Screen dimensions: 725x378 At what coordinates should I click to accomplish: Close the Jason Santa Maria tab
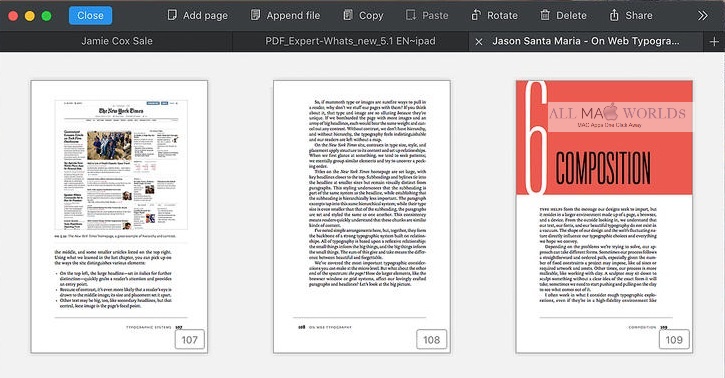(479, 42)
